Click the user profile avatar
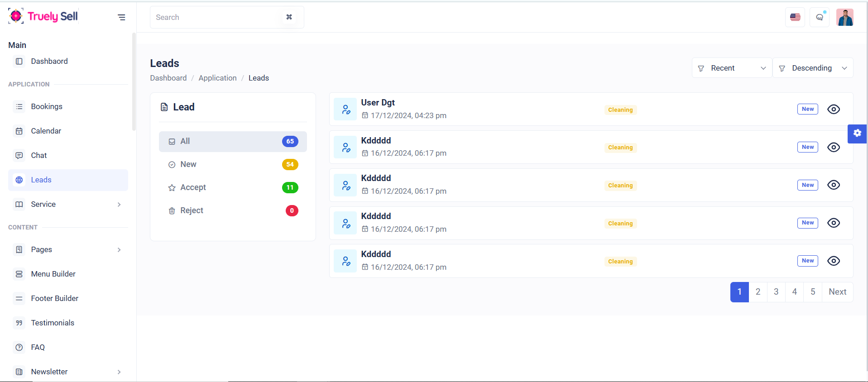 click(844, 17)
